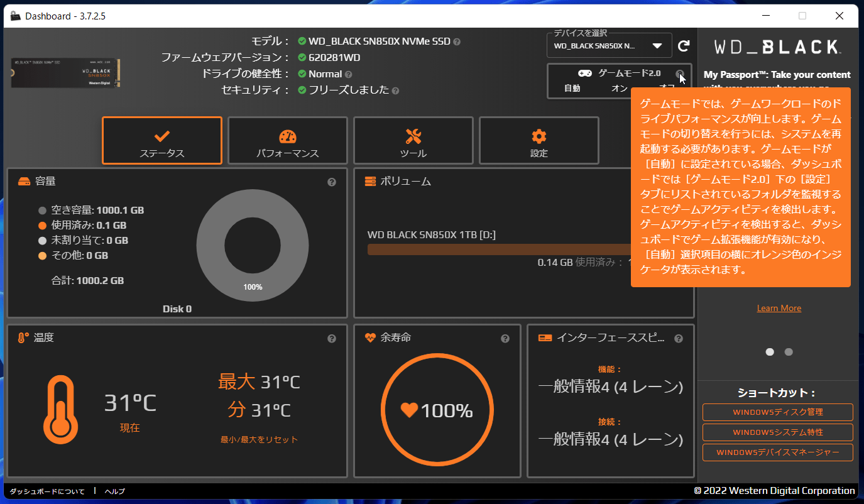The image size is (864, 504).
Task: Click the thermometer icon beside 温度 title
Action: (x=23, y=338)
